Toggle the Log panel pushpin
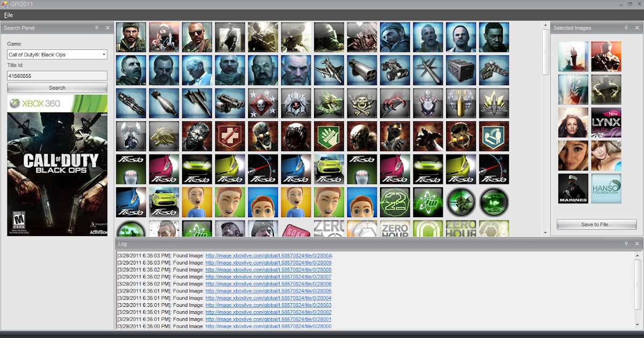Image resolution: width=644 pixels, height=338 pixels. point(626,244)
